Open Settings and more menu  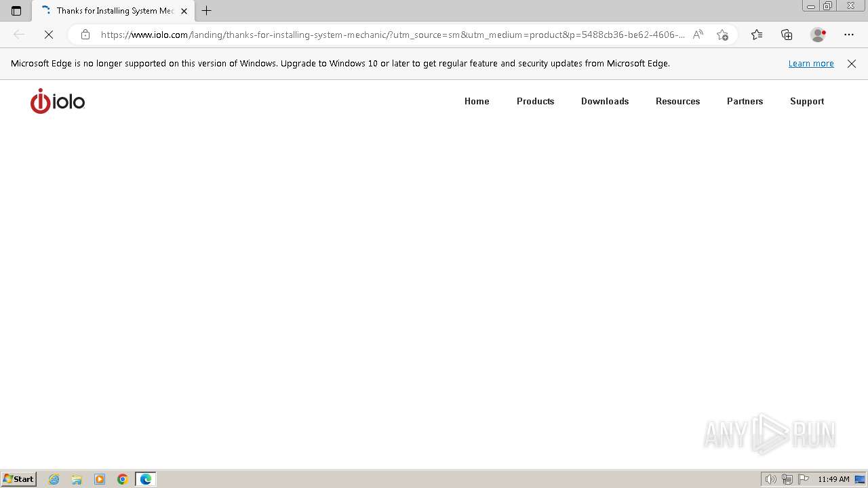point(849,35)
